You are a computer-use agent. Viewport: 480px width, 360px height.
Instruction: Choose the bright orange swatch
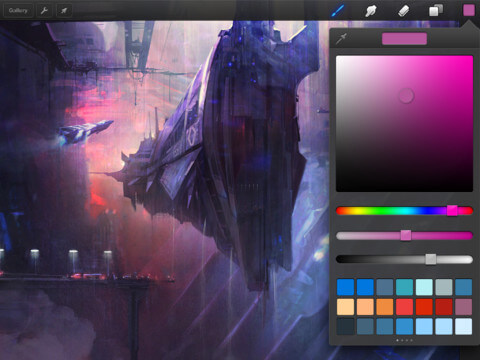click(385, 307)
